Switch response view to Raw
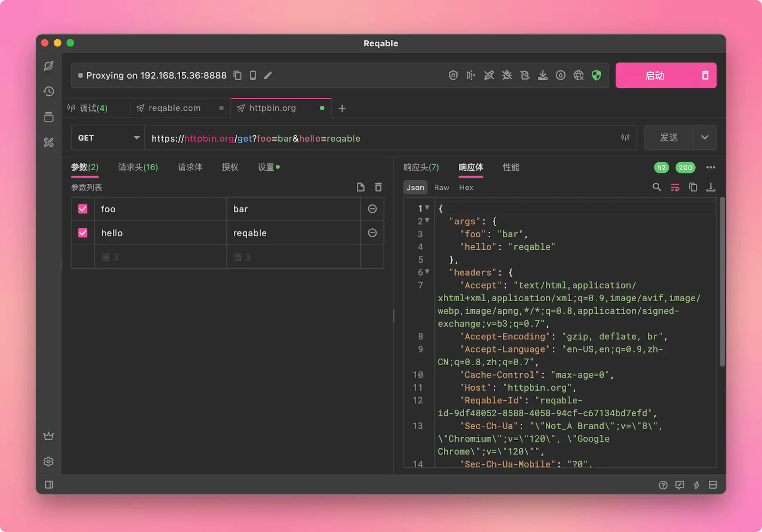 click(441, 187)
